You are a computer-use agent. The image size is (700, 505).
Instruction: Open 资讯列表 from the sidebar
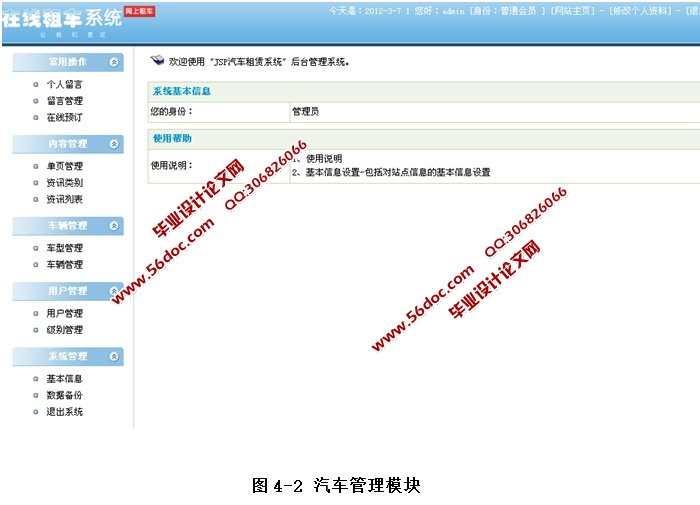point(64,199)
